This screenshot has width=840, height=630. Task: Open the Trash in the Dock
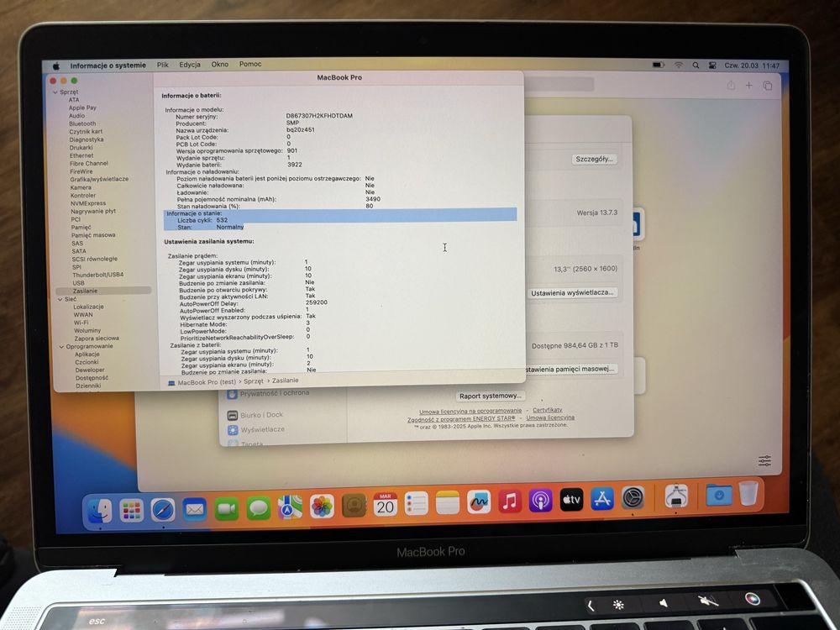(748, 493)
